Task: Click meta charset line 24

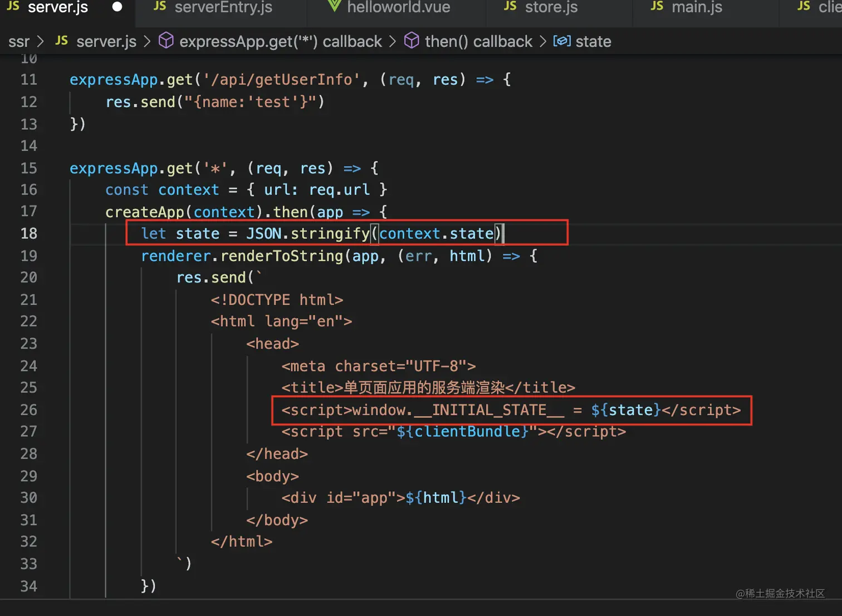Action: 379,366
